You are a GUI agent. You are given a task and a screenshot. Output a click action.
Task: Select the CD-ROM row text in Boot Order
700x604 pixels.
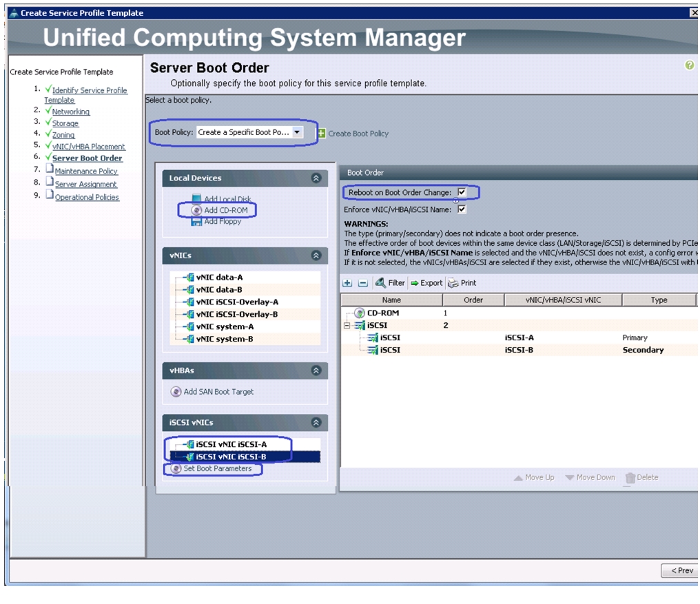(383, 313)
